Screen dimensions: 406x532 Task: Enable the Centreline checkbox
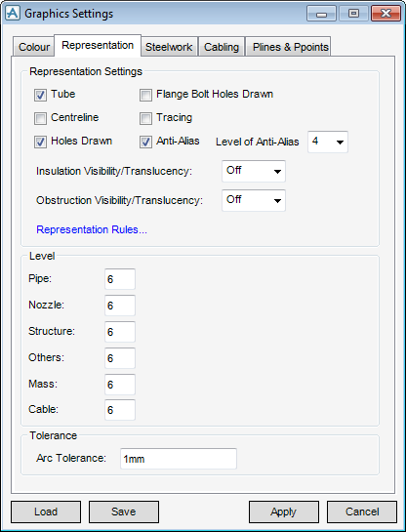pyautogui.click(x=40, y=119)
